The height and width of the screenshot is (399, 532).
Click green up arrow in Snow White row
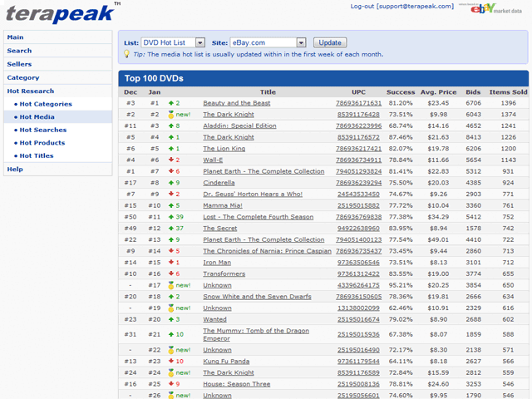point(171,297)
